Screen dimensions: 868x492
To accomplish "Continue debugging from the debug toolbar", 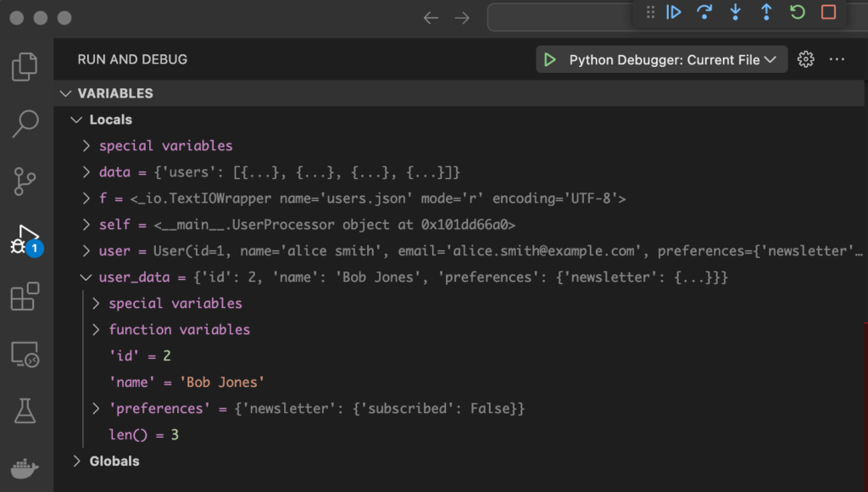I will pos(673,12).
